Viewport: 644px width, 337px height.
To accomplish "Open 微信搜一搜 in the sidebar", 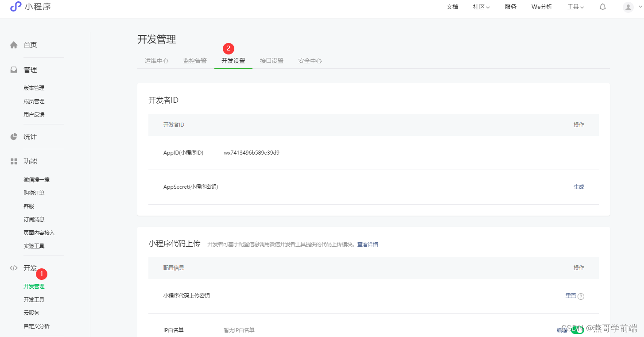I will [x=37, y=179].
